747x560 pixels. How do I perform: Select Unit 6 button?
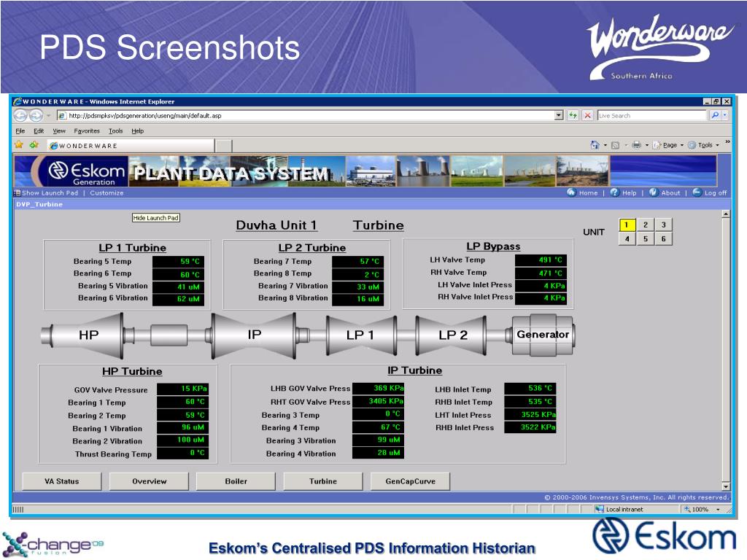(x=664, y=239)
